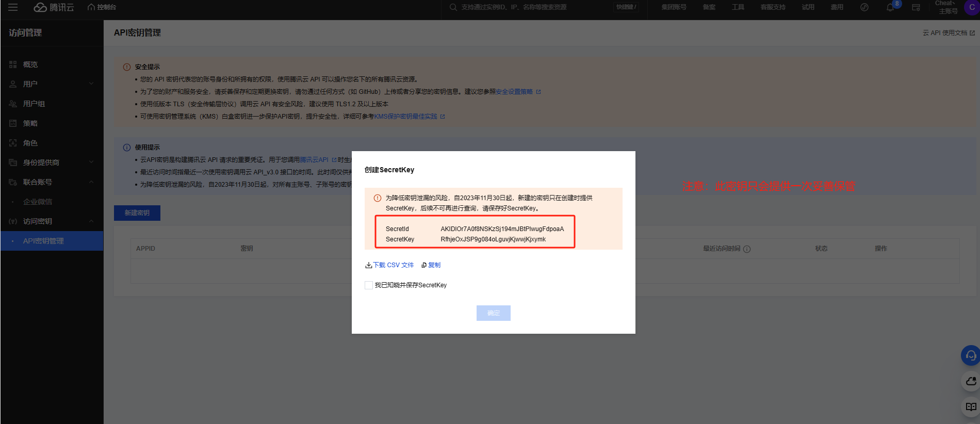Viewport: 980px width, 424px height.
Task: Click the 新建密钥 button
Action: point(137,213)
